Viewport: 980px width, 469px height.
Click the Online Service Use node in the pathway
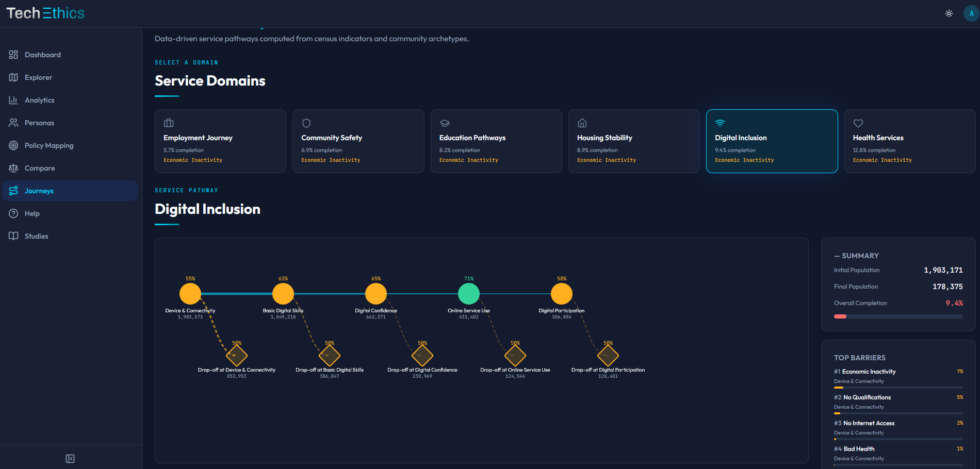(x=468, y=293)
